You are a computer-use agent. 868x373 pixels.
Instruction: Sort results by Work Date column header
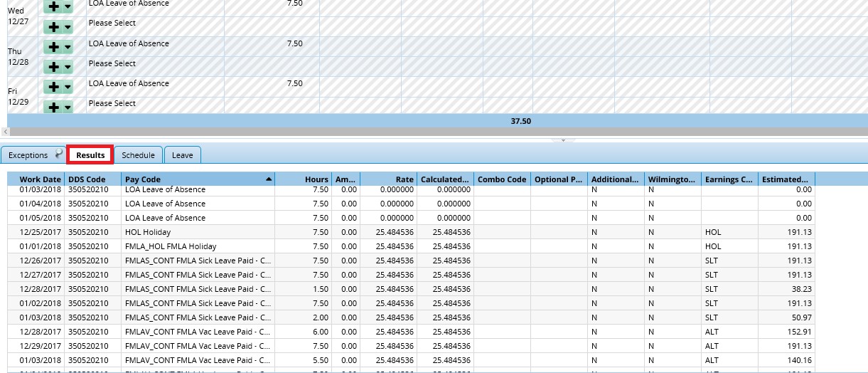pos(40,179)
